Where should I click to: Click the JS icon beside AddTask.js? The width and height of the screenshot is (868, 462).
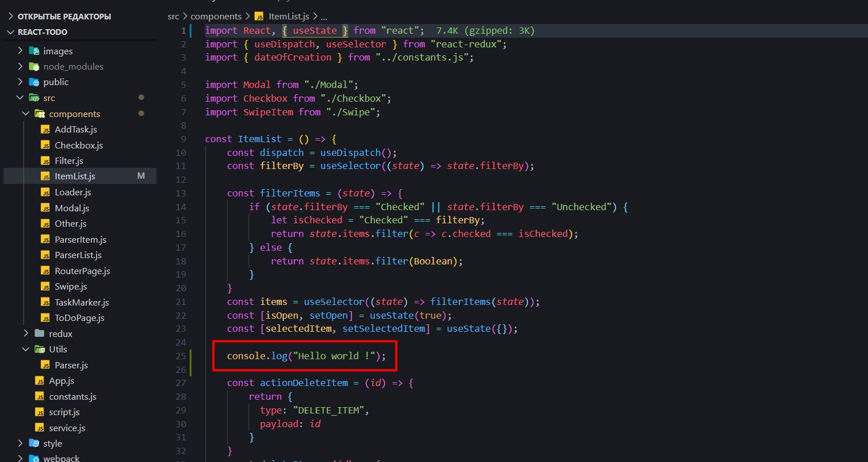[45, 130]
